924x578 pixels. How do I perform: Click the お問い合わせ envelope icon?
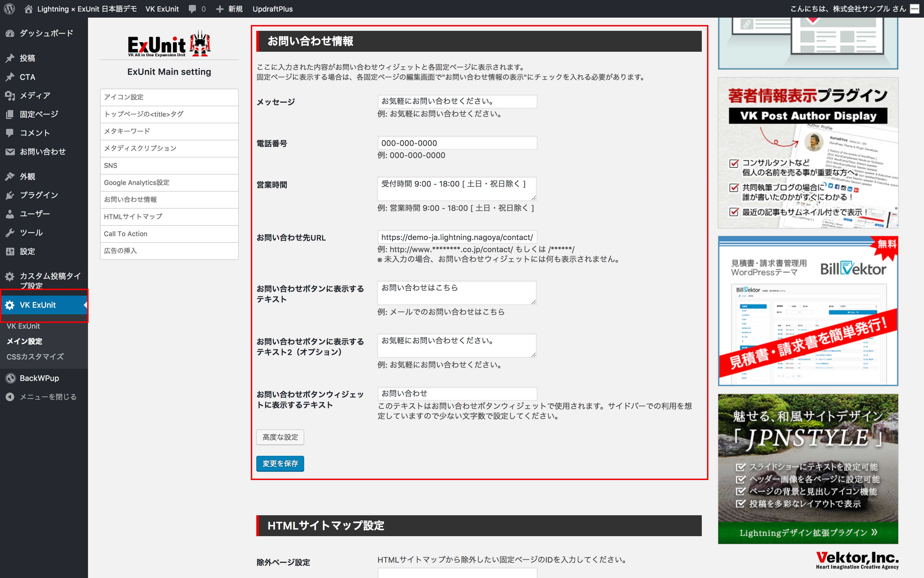click(x=10, y=152)
